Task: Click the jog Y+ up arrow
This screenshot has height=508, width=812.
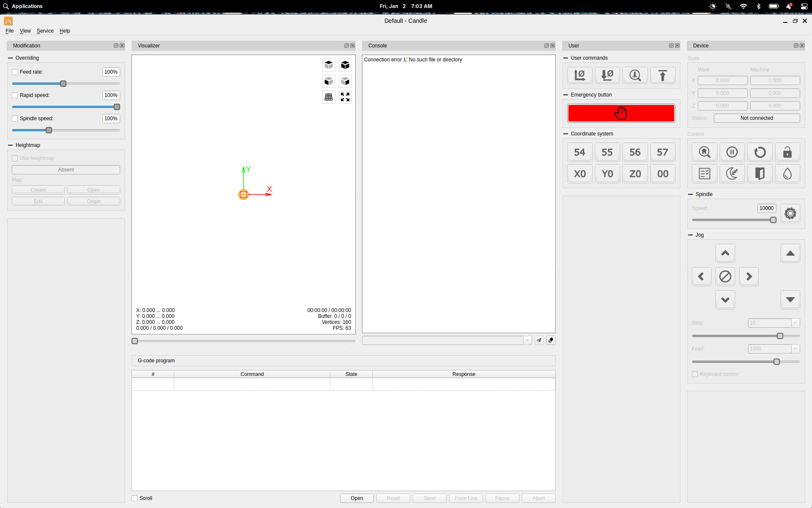Action: [x=725, y=253]
